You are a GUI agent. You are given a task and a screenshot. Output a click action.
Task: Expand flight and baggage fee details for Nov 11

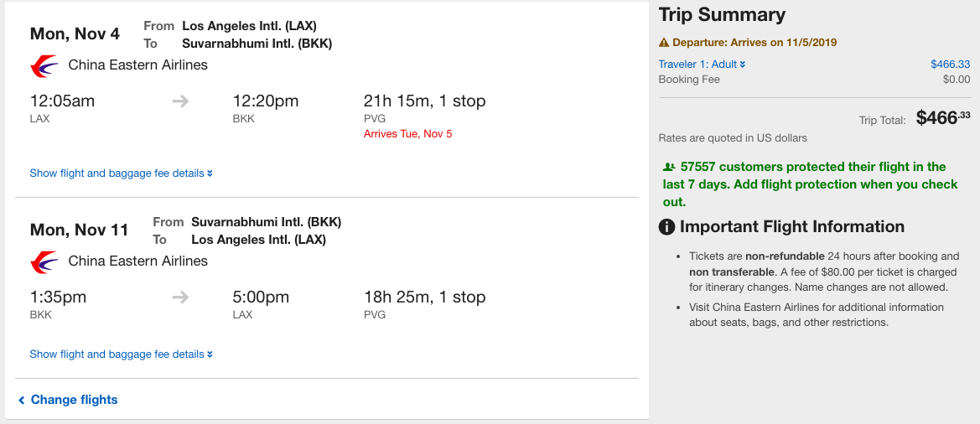[121, 354]
